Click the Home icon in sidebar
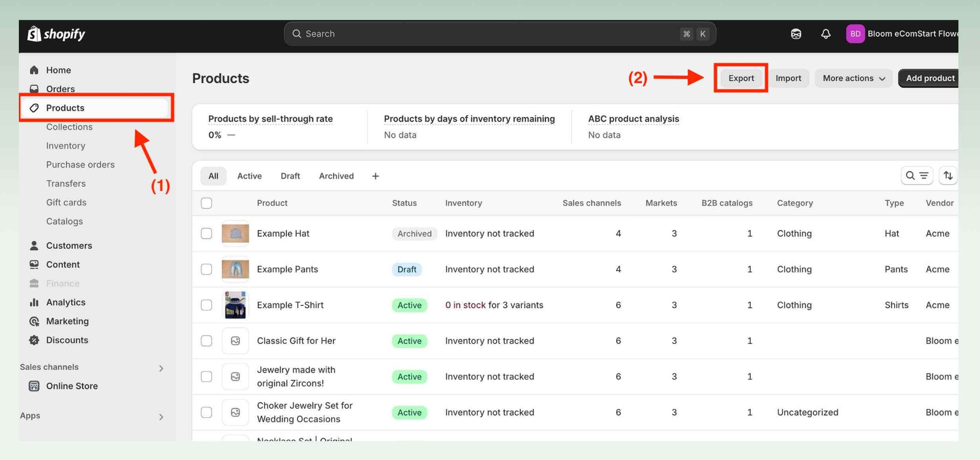 34,70
